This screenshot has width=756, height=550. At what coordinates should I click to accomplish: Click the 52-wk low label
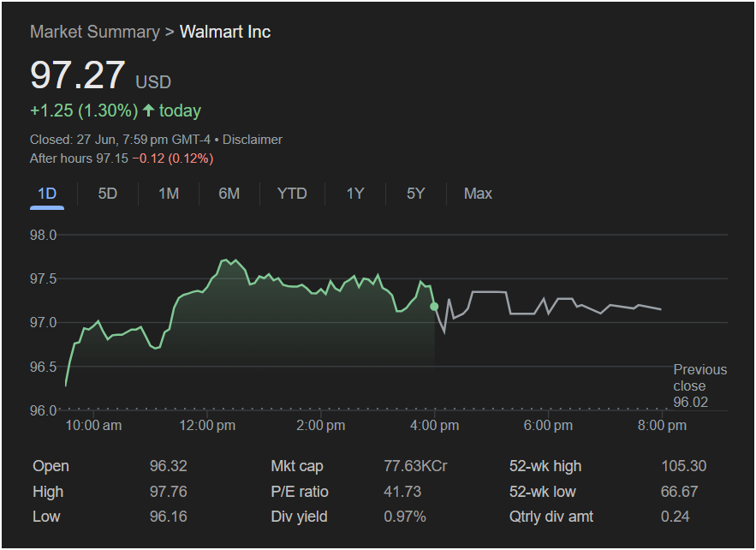543,492
